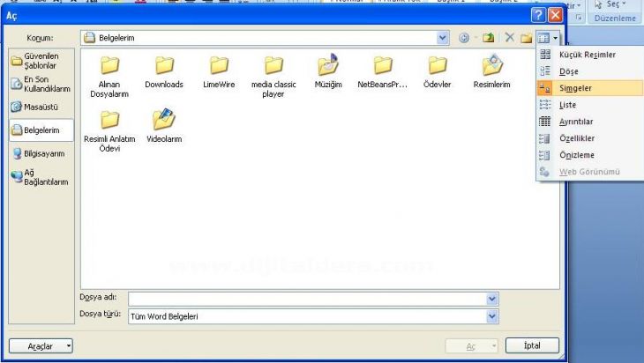The width and height of the screenshot is (644, 363).
Task: Click the İptal button
Action: (x=532, y=345)
